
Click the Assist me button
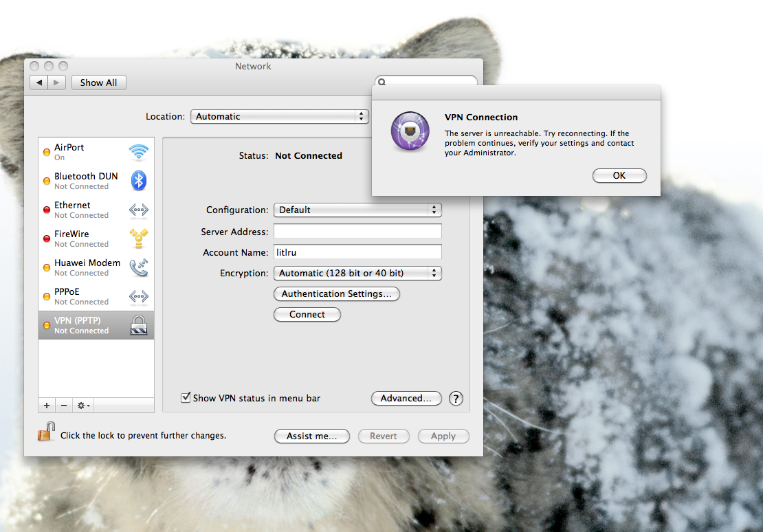[312, 436]
